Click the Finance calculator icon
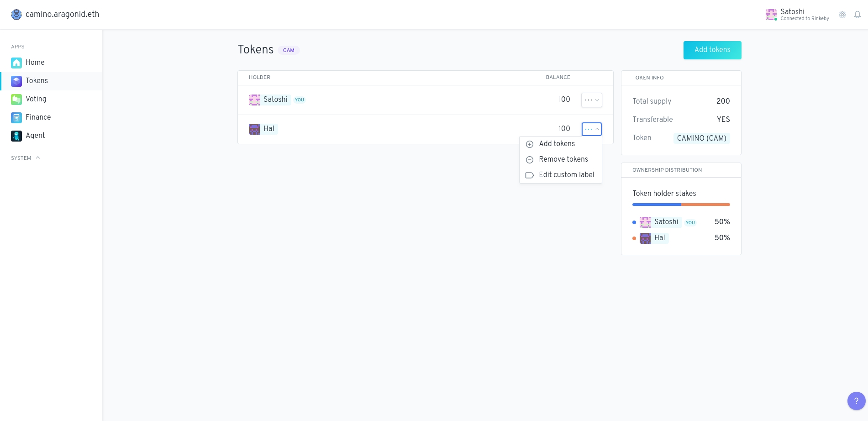 click(16, 117)
